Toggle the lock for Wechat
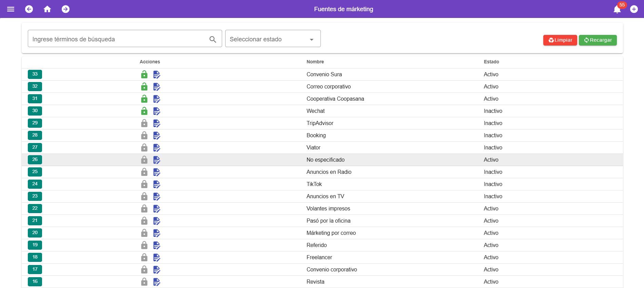The height and width of the screenshot is (288, 644). [144, 111]
